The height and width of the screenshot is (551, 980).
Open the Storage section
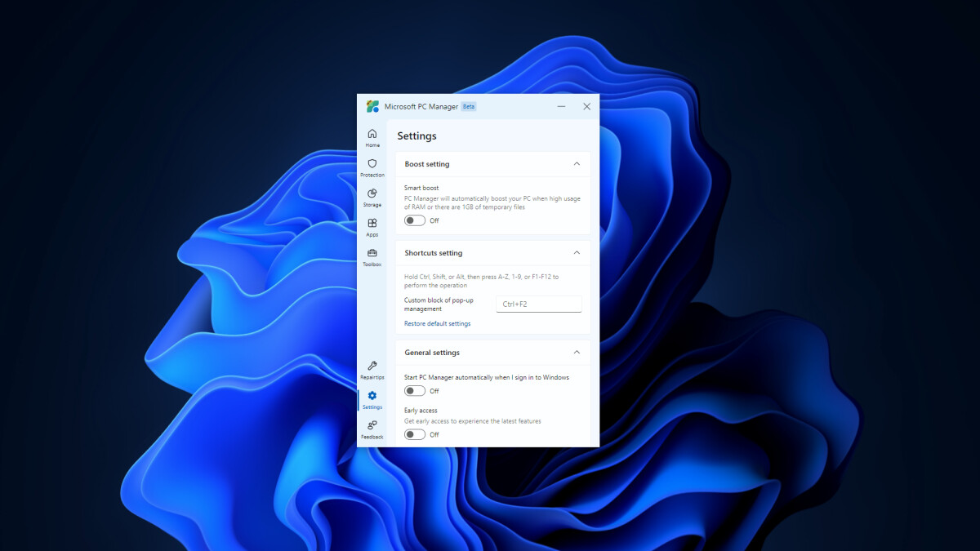pyautogui.click(x=372, y=198)
